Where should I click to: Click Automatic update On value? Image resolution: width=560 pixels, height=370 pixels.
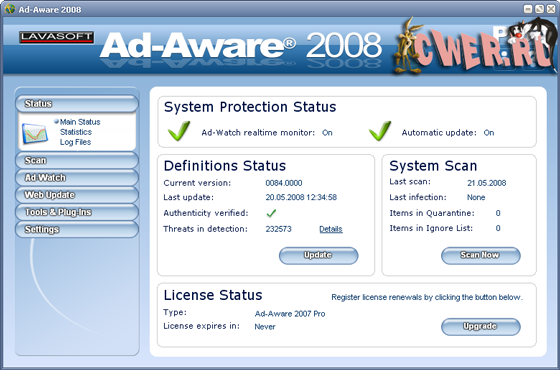pyautogui.click(x=489, y=132)
